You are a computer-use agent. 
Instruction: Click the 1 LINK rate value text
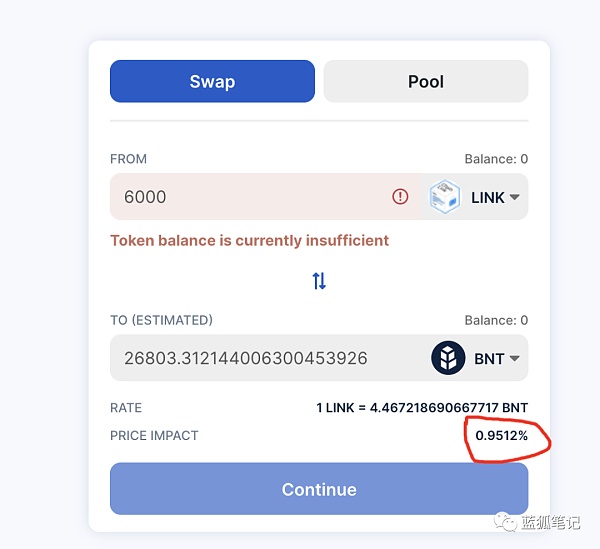click(x=422, y=408)
